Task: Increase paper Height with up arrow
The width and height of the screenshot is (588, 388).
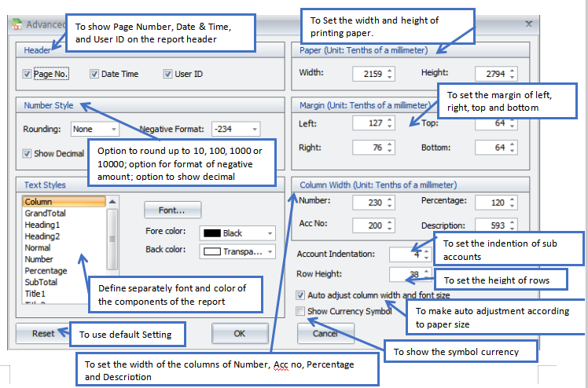Action: coord(513,71)
